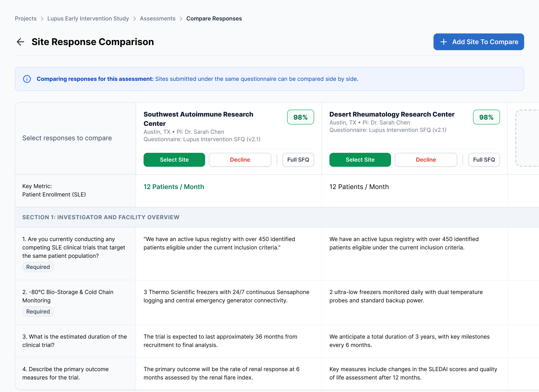
Task: Click the empty dashed add-site placeholder card
Action: [x=527, y=138]
